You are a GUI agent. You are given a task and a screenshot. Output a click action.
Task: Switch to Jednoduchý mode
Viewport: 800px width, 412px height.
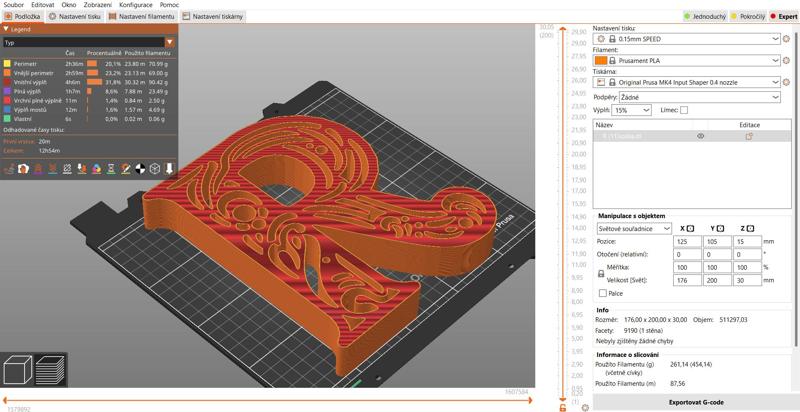(x=706, y=17)
